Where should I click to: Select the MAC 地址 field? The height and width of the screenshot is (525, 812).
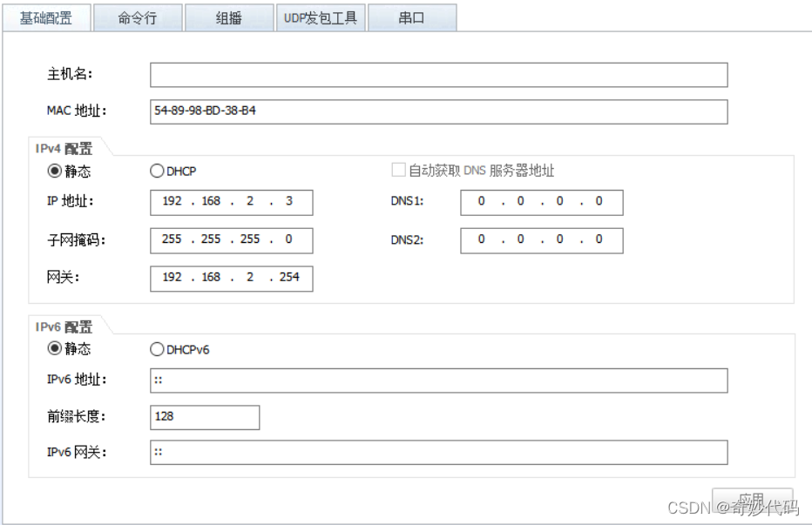436,111
